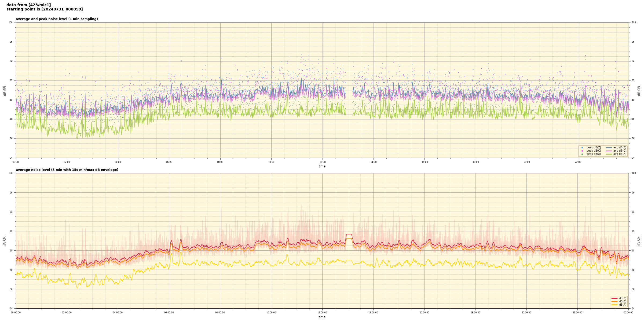Screen dimensions: 644x322
Task: Select the avg dB(Z) legend line in top chart
Action: tap(609, 148)
